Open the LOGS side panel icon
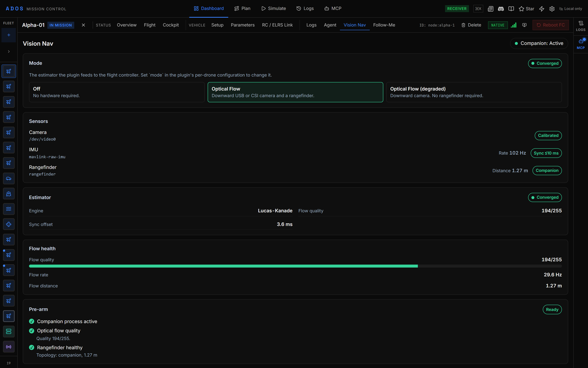Screen dimensions: 588x368 581,26
